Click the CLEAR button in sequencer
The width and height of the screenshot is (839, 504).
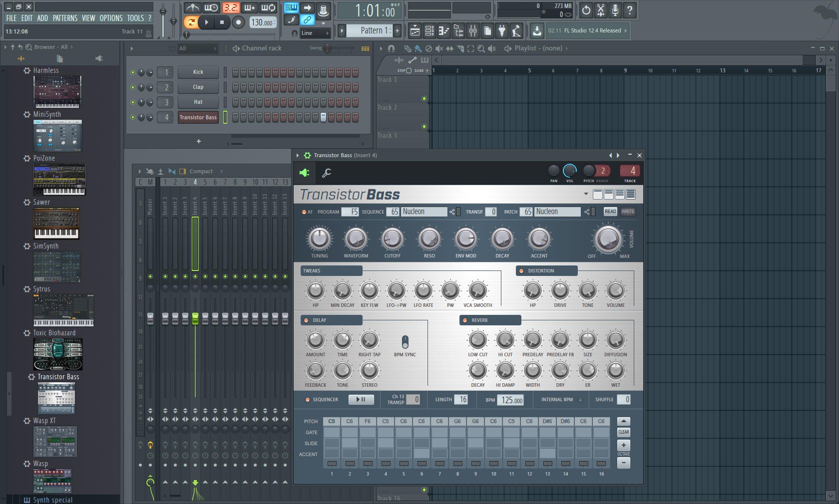coord(624,432)
